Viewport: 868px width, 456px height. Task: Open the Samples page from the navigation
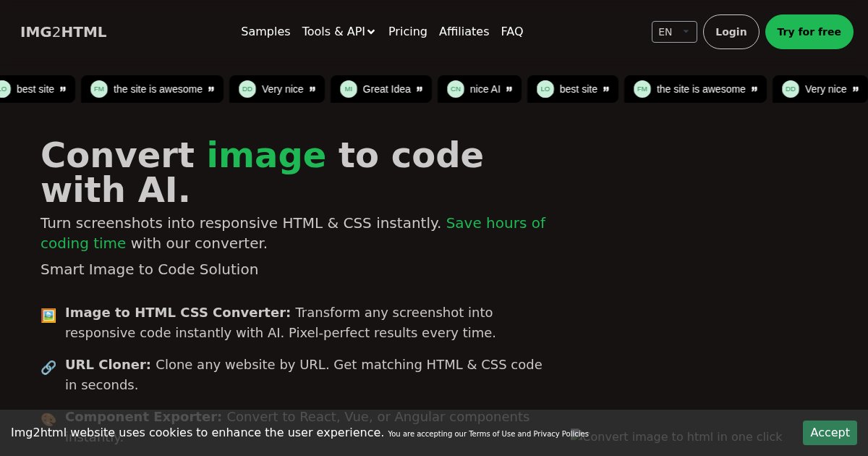(265, 32)
